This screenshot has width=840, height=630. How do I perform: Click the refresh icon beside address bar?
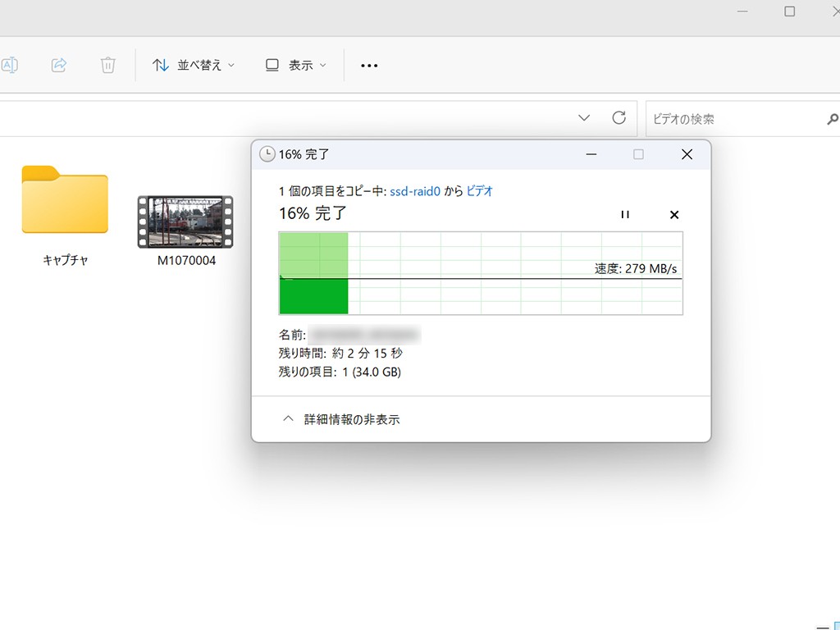coord(619,118)
